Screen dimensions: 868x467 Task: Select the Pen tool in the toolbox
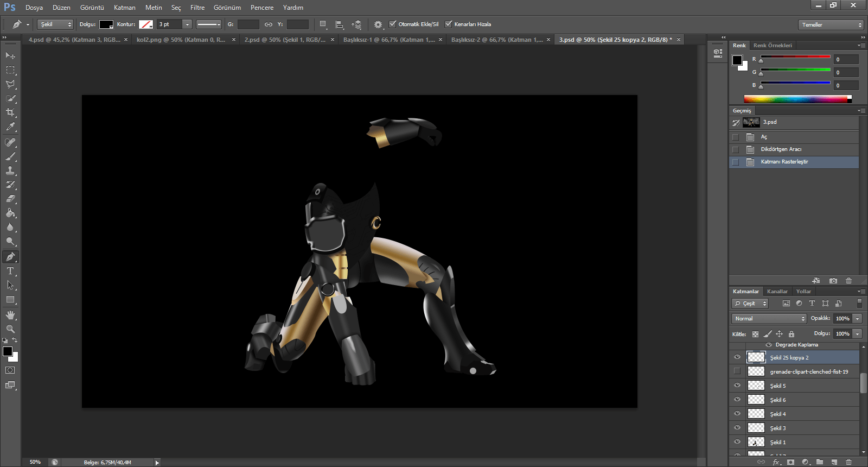click(10, 257)
